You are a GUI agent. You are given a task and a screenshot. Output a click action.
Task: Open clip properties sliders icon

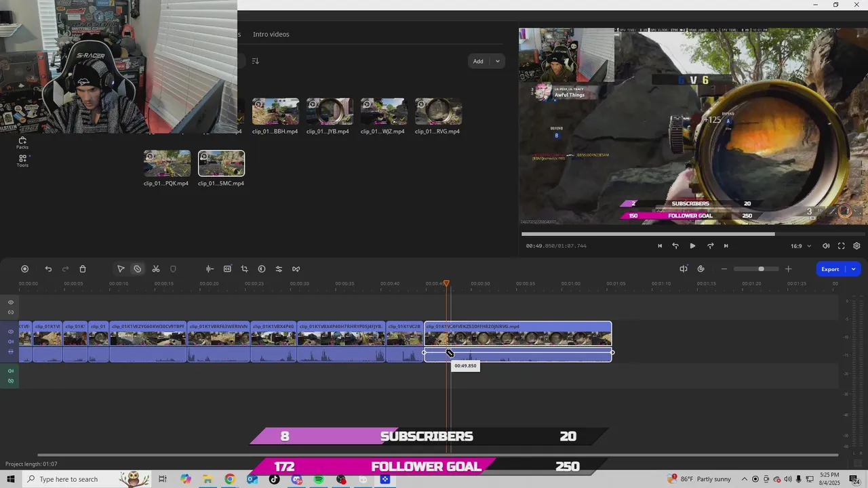279,269
